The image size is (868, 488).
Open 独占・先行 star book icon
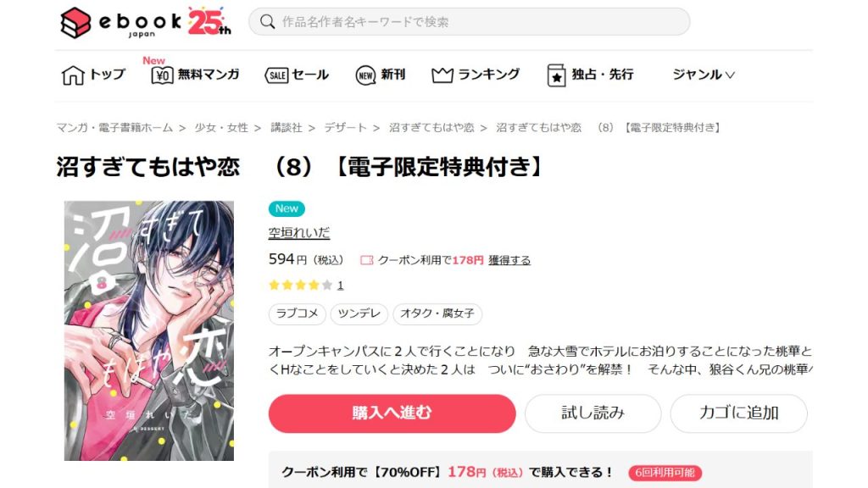(x=556, y=75)
